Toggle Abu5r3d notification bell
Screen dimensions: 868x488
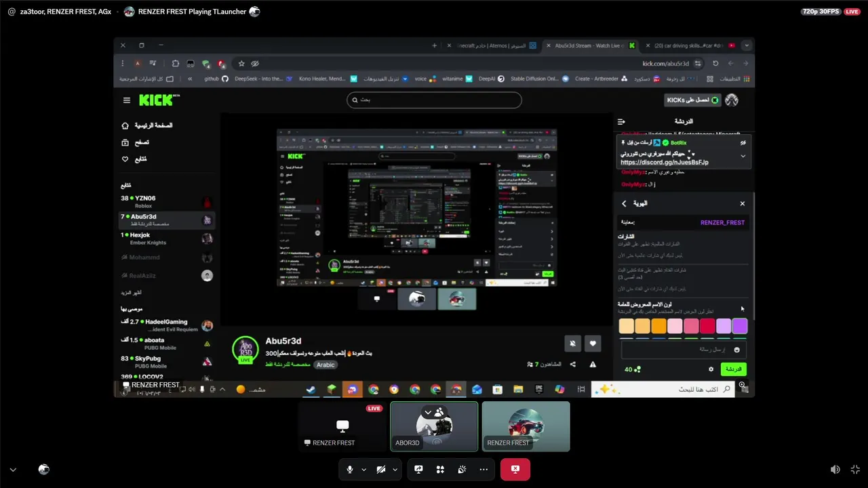click(572, 344)
